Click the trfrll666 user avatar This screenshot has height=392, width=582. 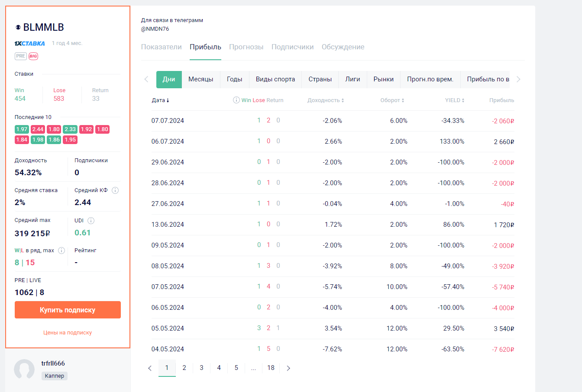pos(24,370)
